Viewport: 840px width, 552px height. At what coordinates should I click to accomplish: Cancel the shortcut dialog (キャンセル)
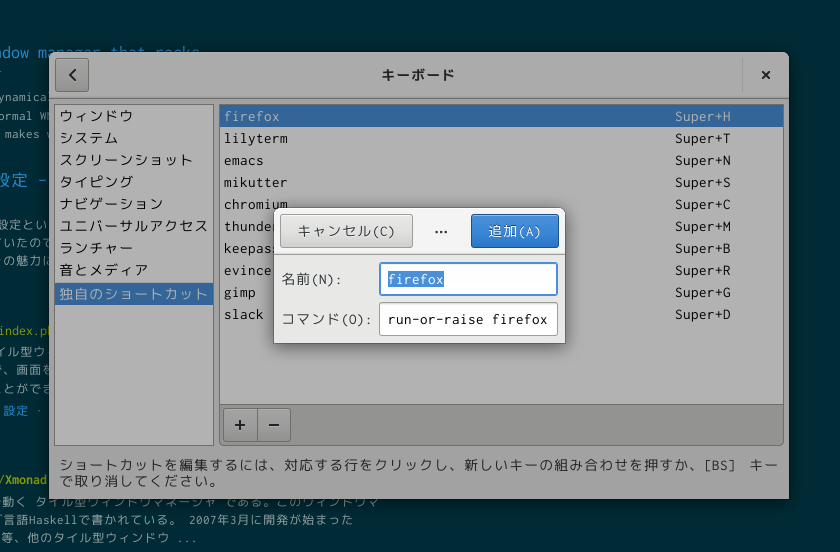(x=346, y=231)
